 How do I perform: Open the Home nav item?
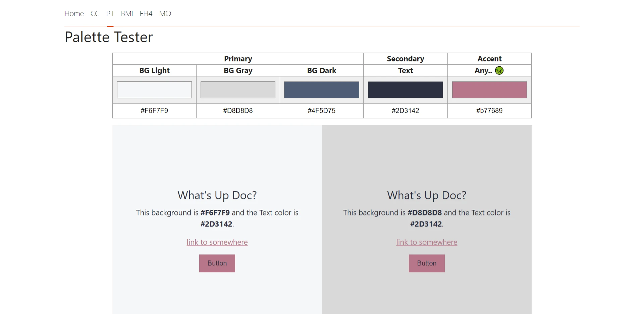coord(74,13)
